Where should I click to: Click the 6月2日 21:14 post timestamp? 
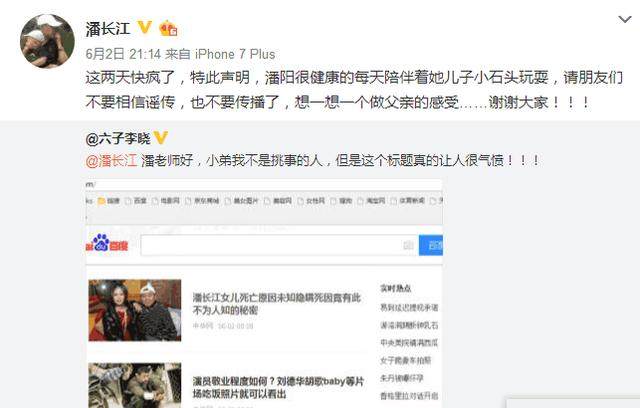click(123, 54)
